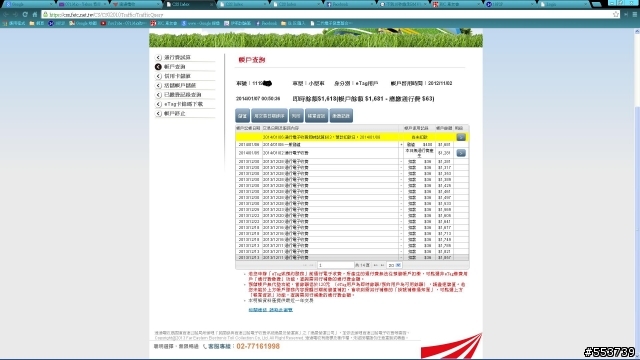Click the 帳戶查詢 page heading
This screenshot has width=640, height=360.
(x=252, y=60)
